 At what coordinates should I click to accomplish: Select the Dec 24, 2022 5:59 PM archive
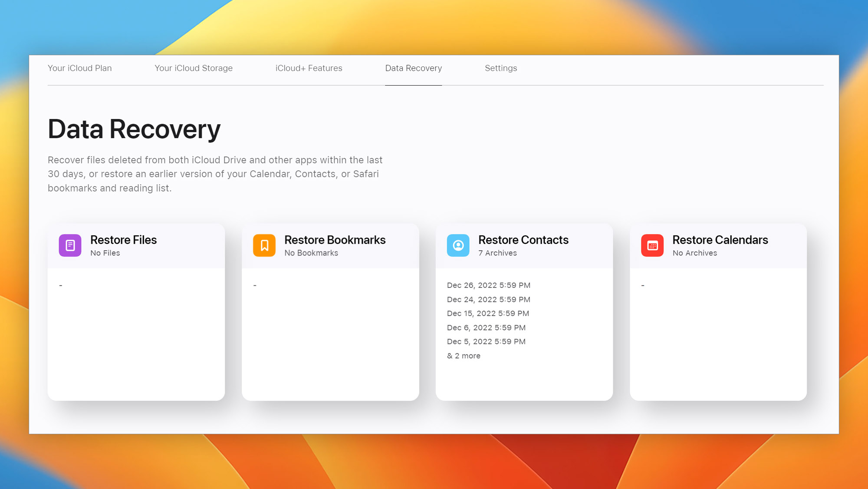489,300
